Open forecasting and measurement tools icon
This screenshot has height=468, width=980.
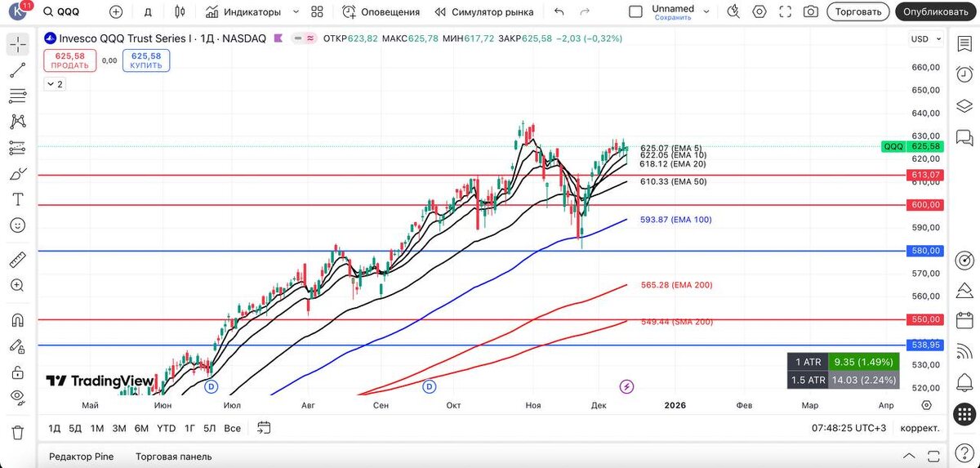(18, 148)
